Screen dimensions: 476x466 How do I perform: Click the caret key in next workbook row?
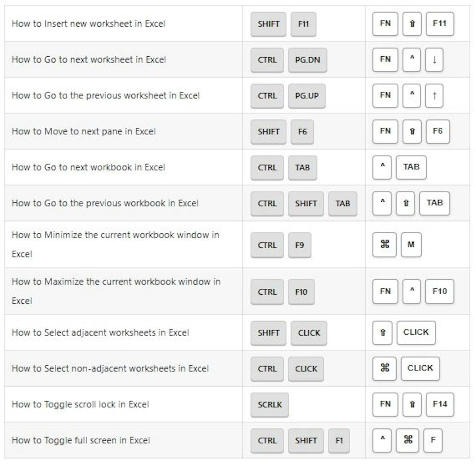382,167
